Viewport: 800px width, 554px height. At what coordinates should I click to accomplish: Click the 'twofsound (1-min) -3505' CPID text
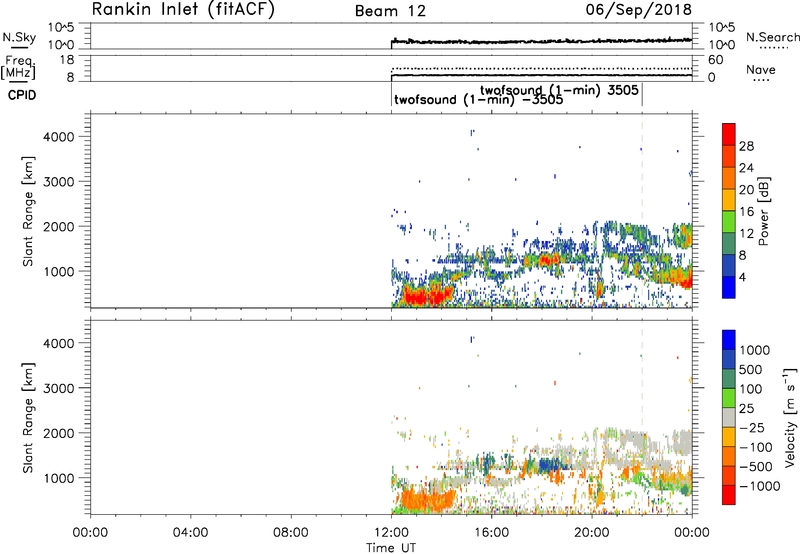479,99
